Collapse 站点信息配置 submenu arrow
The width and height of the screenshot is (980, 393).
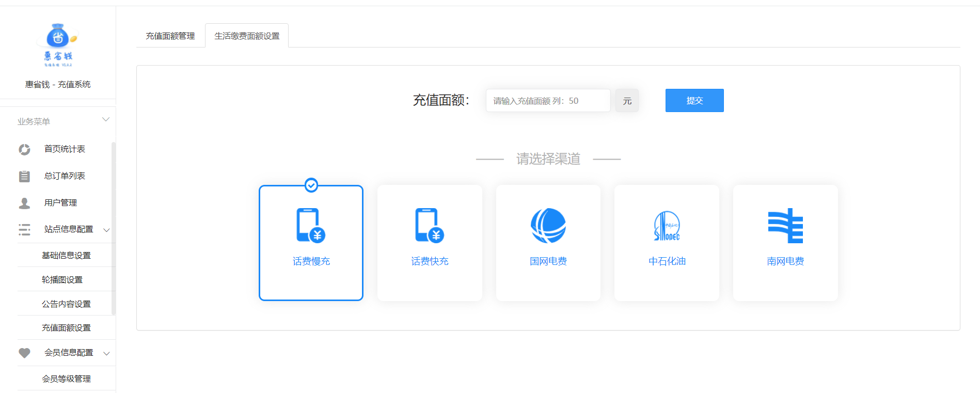(106, 230)
